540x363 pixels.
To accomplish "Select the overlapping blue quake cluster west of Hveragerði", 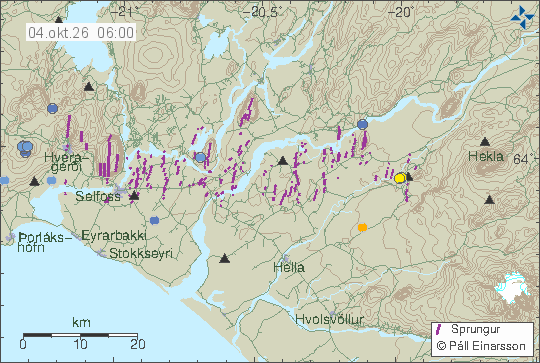I will (25, 148).
